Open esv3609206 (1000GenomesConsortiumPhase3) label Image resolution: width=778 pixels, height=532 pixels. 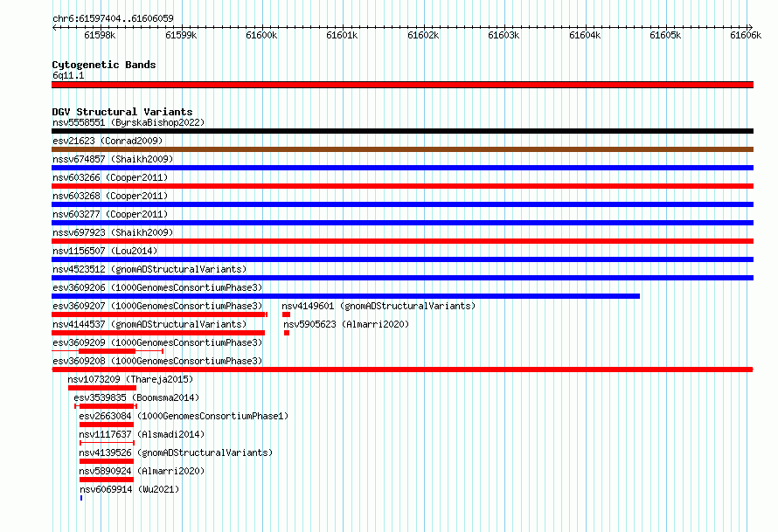pos(157,287)
